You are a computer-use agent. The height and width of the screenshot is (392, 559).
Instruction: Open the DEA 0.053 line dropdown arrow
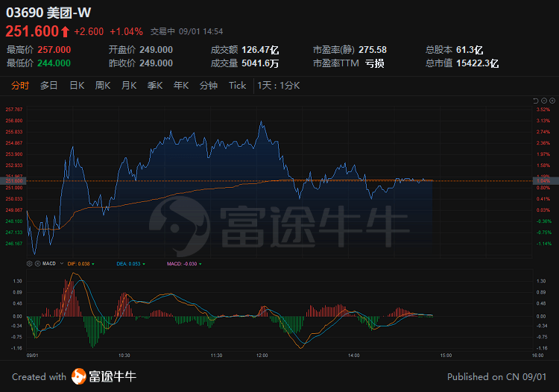click(144, 264)
